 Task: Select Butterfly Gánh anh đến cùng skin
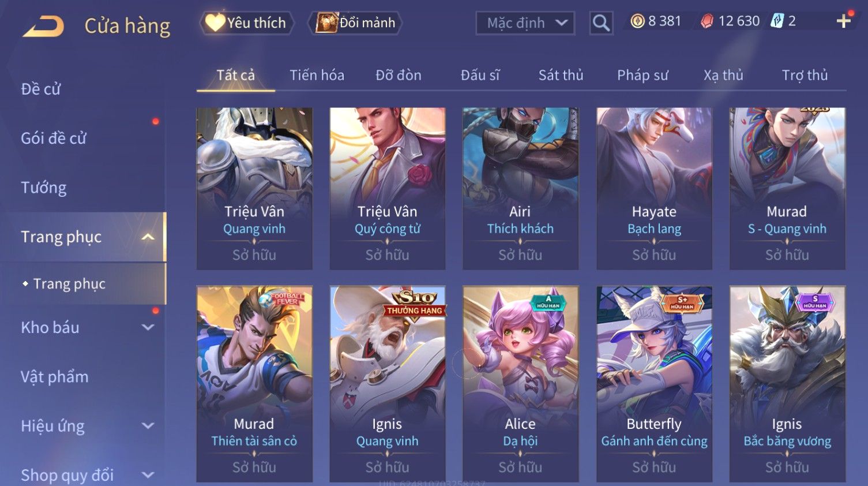click(654, 384)
